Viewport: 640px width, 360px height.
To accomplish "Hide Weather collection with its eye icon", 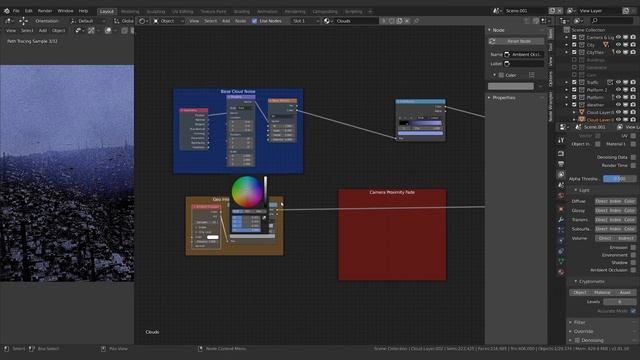I will coord(618,104).
